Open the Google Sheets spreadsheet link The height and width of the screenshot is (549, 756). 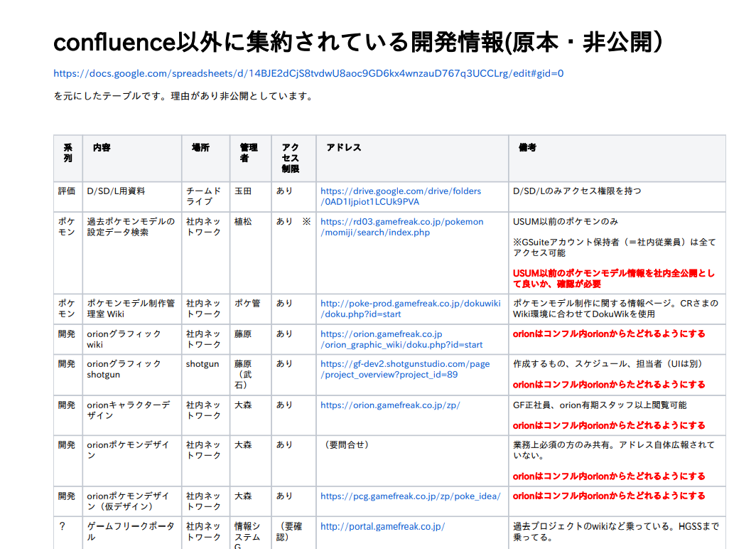point(308,73)
